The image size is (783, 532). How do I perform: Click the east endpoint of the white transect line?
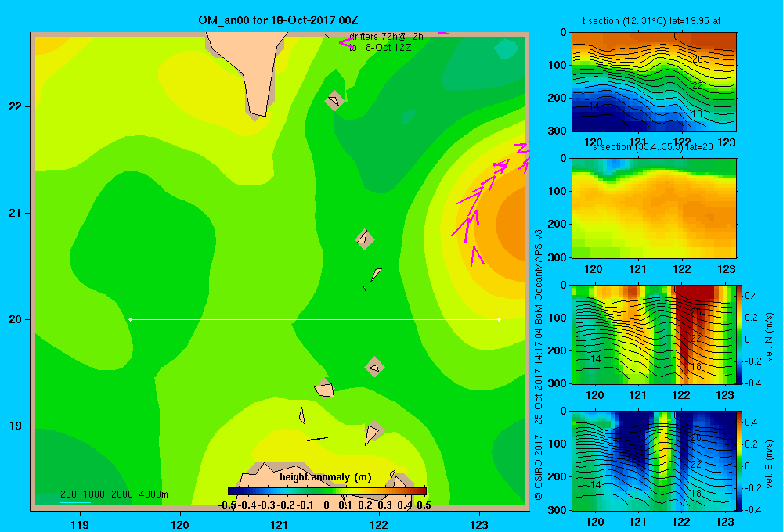point(499,319)
